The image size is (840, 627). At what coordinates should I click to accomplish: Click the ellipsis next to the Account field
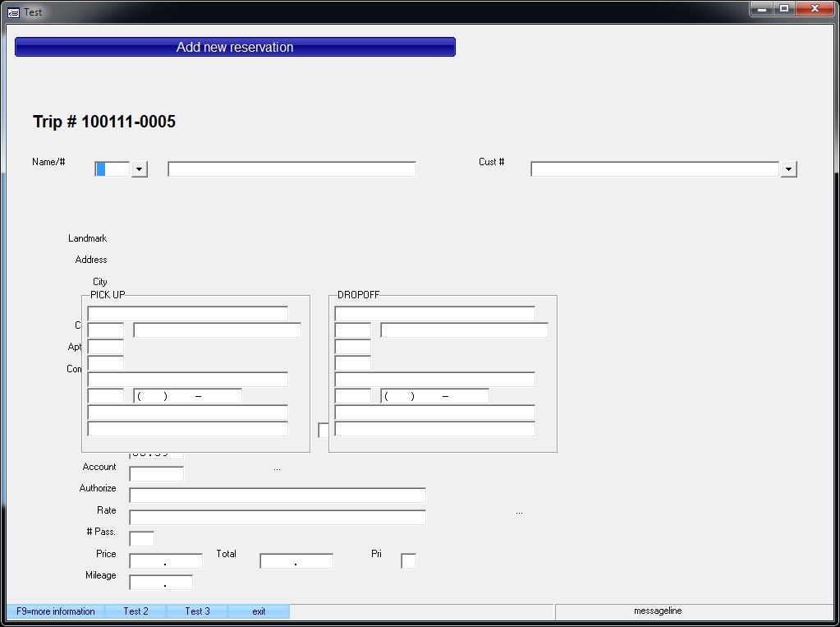point(278,468)
